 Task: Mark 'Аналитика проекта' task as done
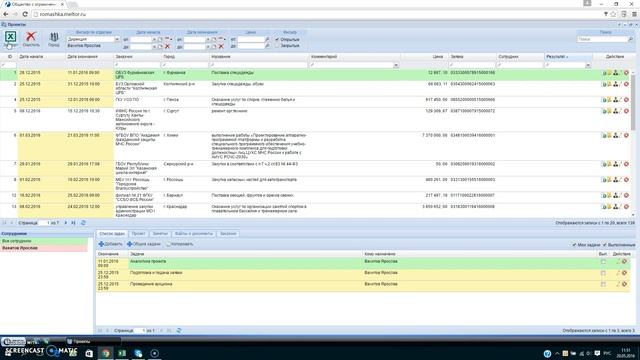(603, 262)
